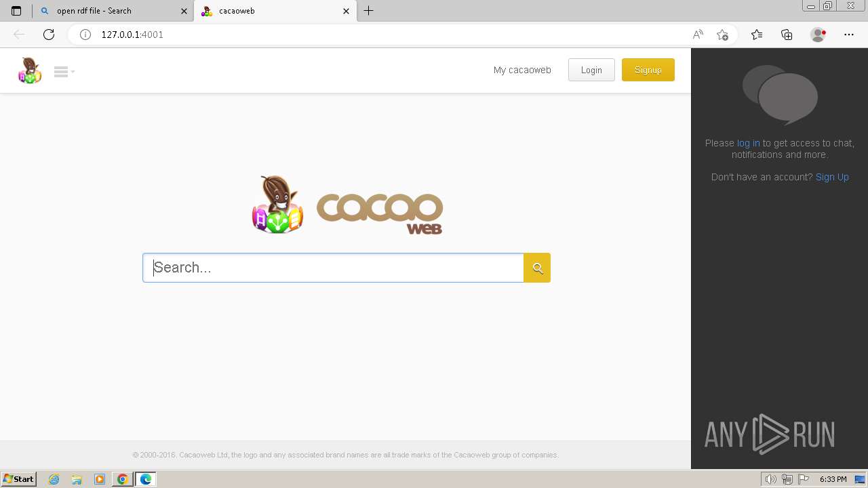The image size is (868, 488).
Task: Click the network tray icon
Action: click(787, 479)
